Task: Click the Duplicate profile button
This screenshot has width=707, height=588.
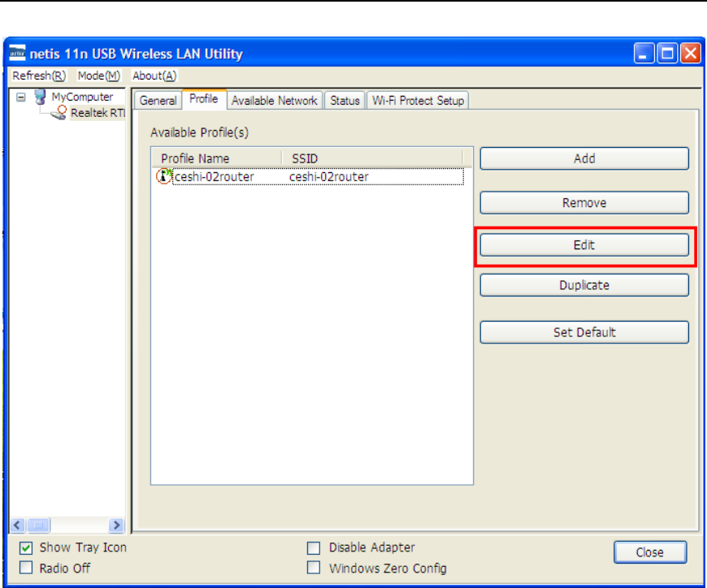Action: [x=584, y=285]
